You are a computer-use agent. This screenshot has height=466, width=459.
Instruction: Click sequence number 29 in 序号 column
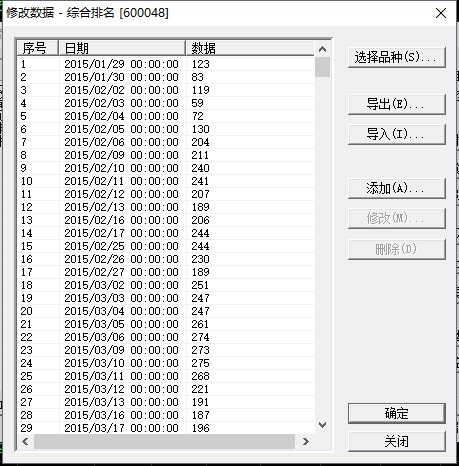pyautogui.click(x=27, y=428)
